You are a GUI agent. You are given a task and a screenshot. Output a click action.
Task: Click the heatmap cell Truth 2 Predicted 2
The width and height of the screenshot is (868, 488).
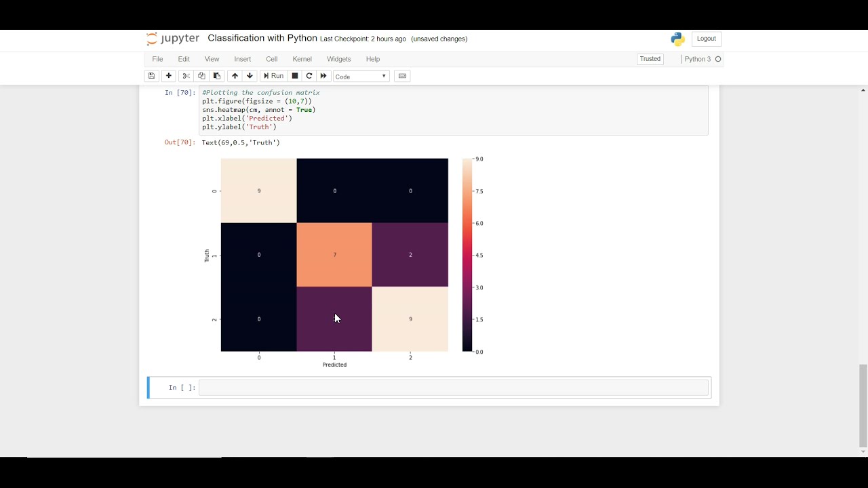coord(410,319)
